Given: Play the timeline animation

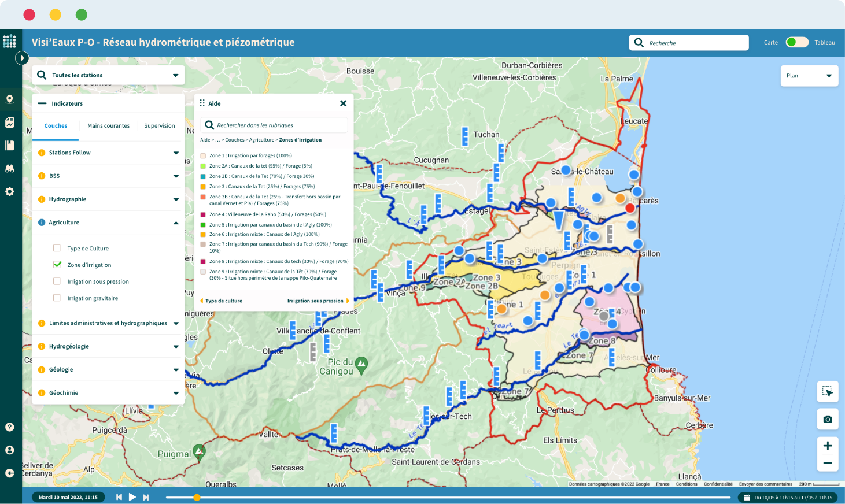Looking at the screenshot, I should tap(132, 497).
